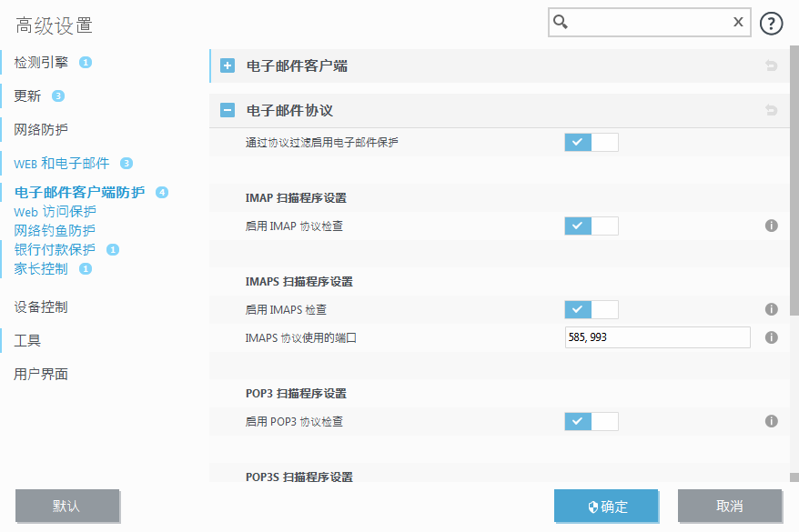Click the info icon next to 启用 POP3 协议检查
799x532 pixels.
tap(771, 421)
